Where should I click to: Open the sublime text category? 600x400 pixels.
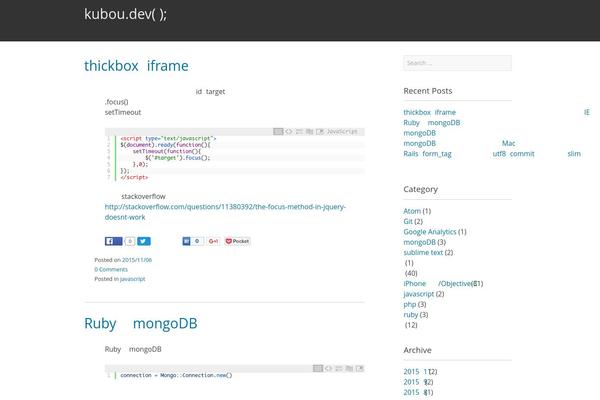(423, 252)
